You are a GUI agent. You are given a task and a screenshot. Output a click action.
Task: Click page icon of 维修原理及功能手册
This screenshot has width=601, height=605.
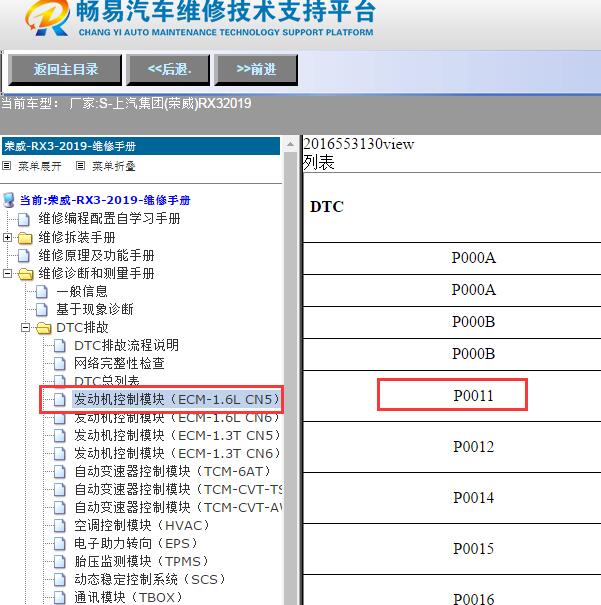click(x=24, y=255)
